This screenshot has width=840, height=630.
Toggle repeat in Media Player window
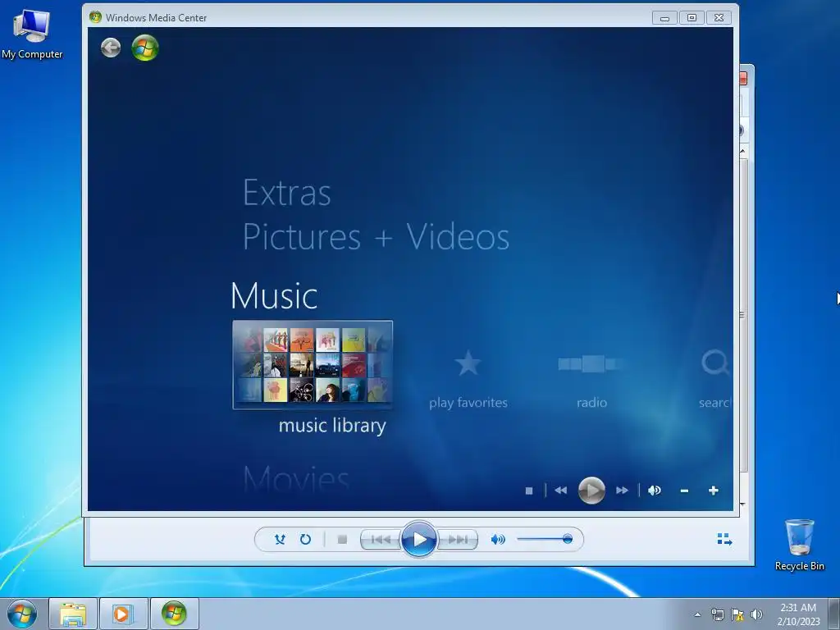[x=305, y=540]
